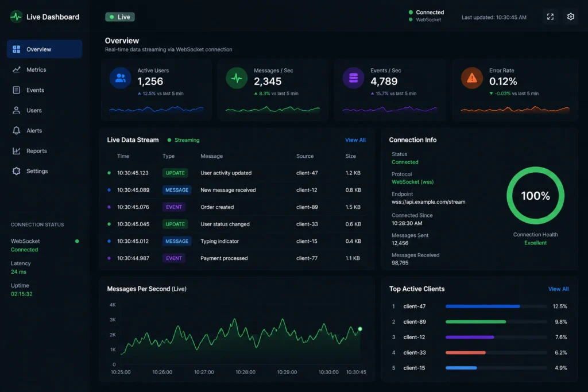Open the Overview menu item
The image size is (588, 392).
pyautogui.click(x=44, y=49)
